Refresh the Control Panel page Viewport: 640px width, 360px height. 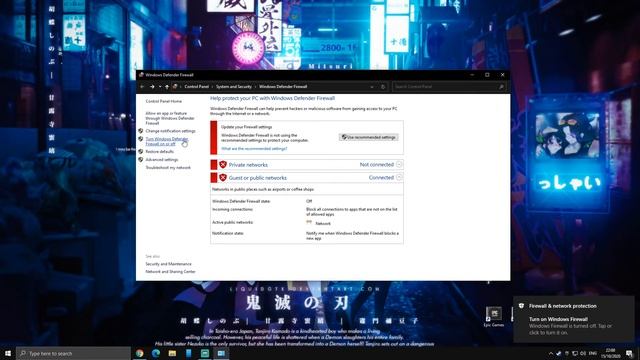click(382, 87)
